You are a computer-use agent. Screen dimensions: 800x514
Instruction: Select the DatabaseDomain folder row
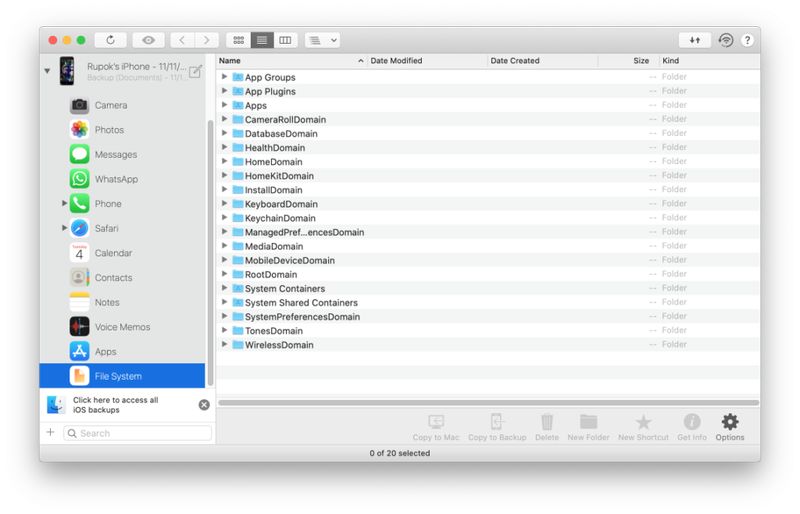[488, 133]
